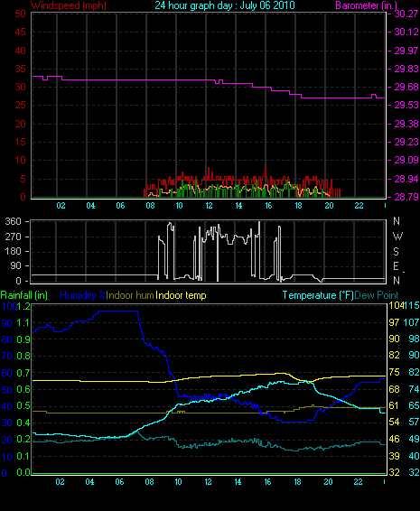Click the Barometer (in.) axis title

point(367,5)
